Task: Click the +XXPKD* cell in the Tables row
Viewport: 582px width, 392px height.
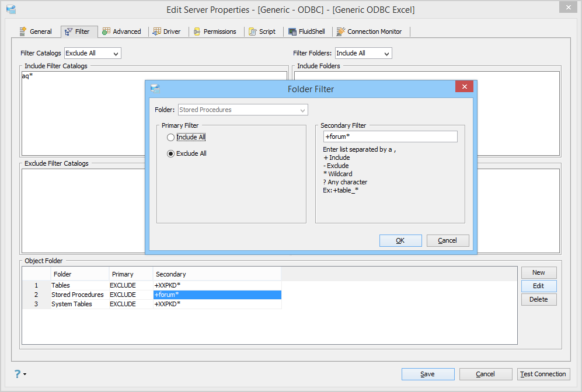Action: pyautogui.click(x=217, y=285)
